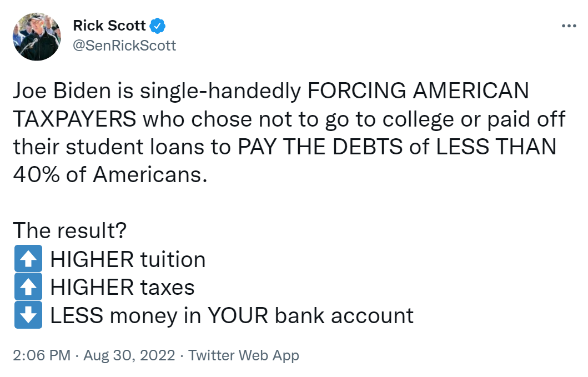The height and width of the screenshot is (377, 588).
Task: Click the up-arrow emoji beside HIGHER taxes
Action: tap(28, 286)
